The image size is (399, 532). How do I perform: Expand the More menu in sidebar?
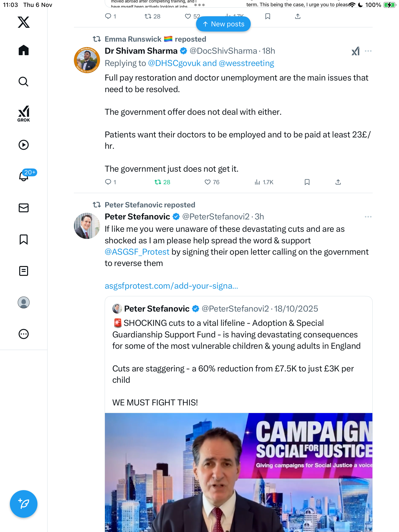(24, 334)
